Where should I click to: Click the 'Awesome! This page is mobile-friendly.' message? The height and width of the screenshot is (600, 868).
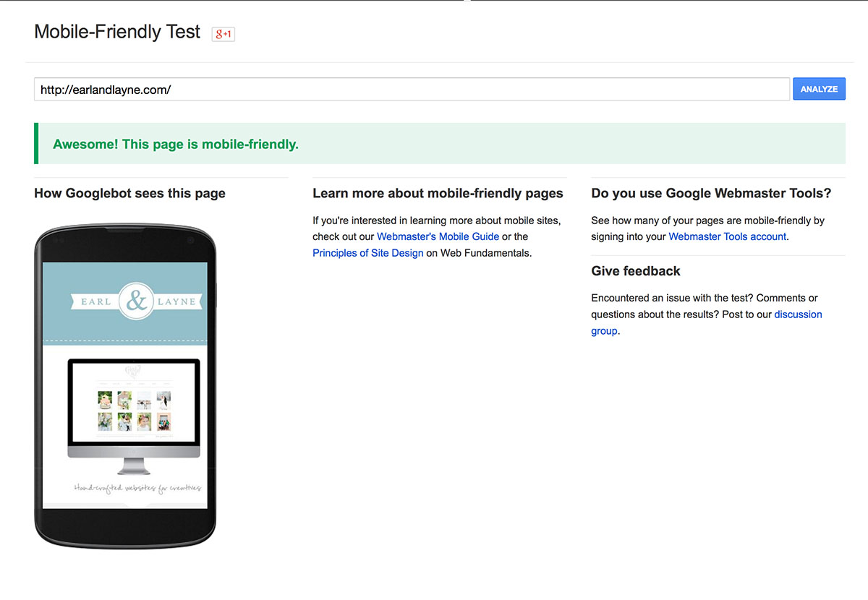(176, 144)
